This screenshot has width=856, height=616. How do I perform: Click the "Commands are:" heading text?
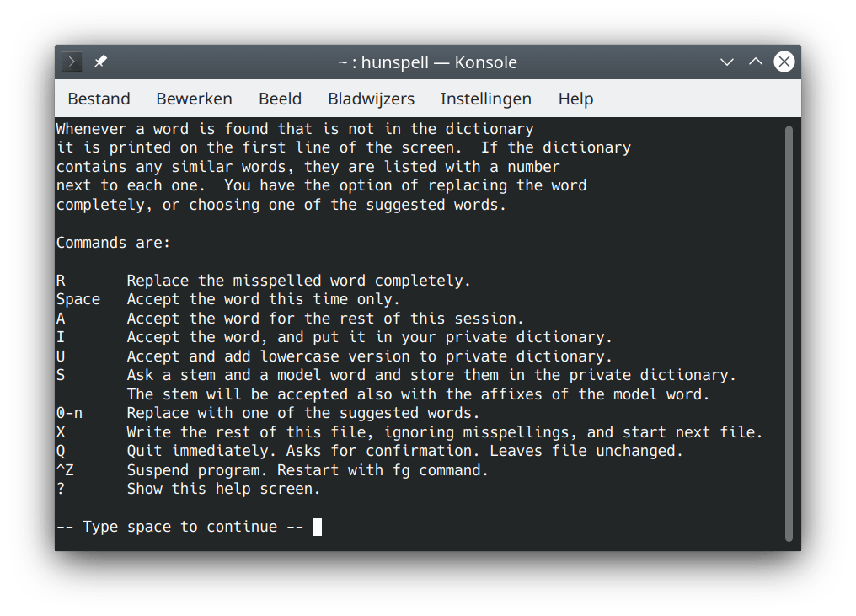click(113, 243)
